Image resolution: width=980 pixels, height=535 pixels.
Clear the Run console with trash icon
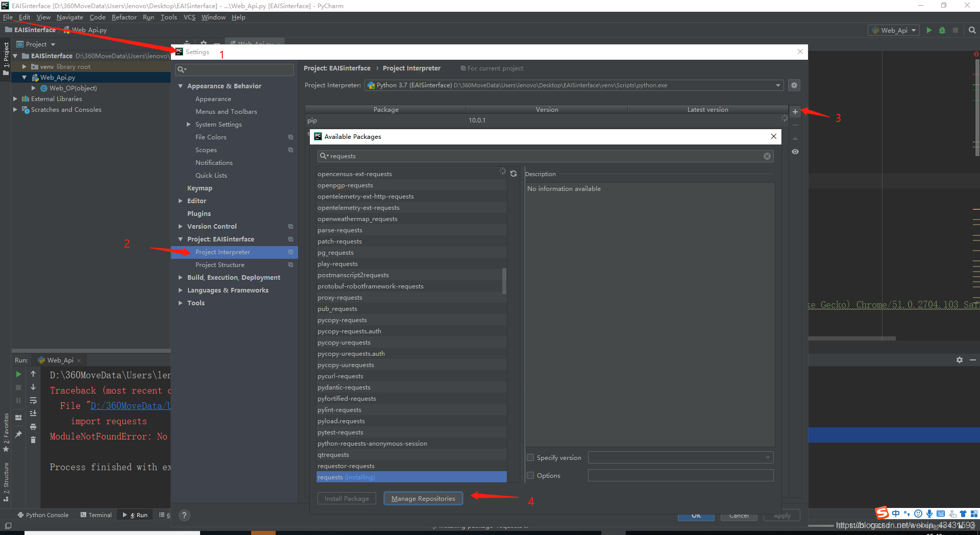pos(33,440)
